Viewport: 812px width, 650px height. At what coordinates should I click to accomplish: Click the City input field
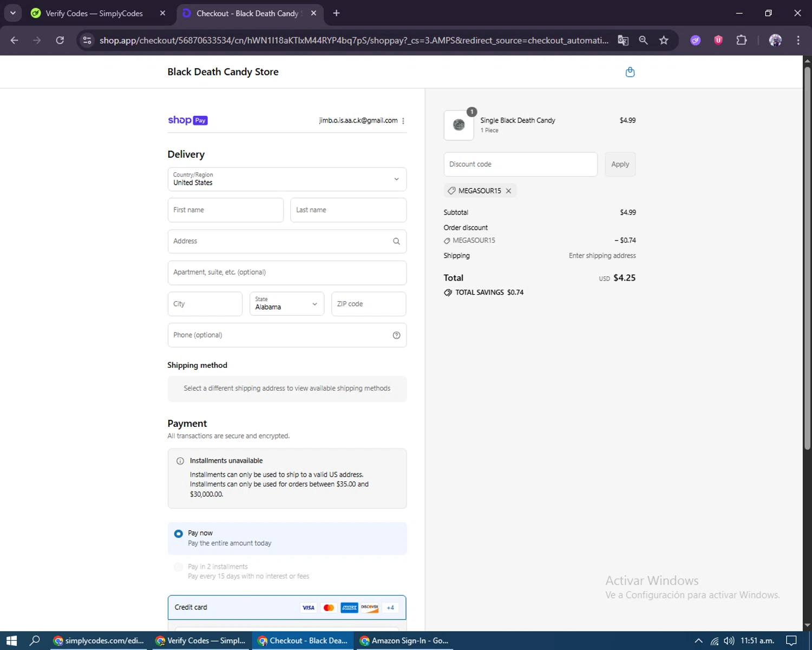[205, 304]
